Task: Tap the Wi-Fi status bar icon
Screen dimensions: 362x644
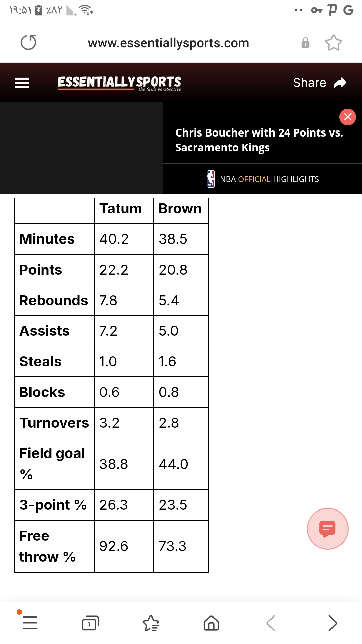Action: (86, 10)
